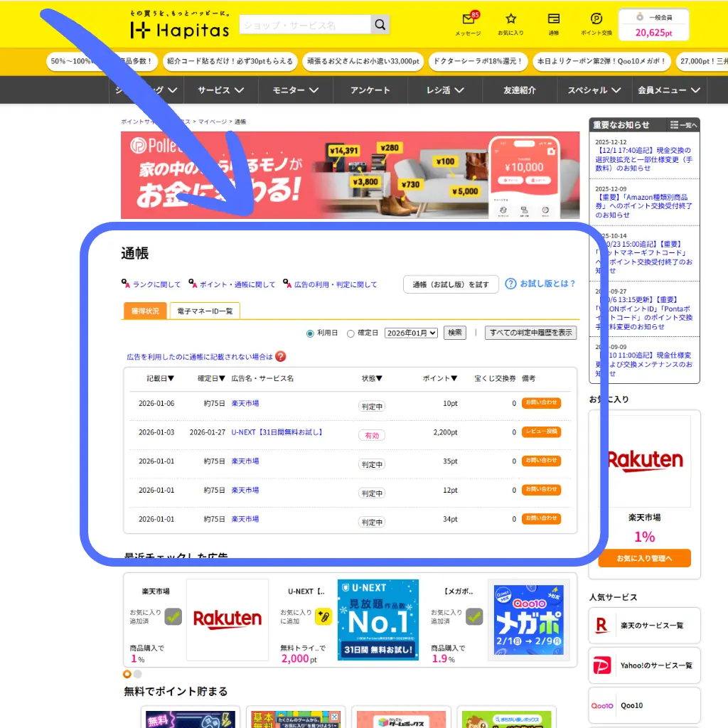
Task: Open the 2026年01月 month dropdown
Action: pos(410,332)
